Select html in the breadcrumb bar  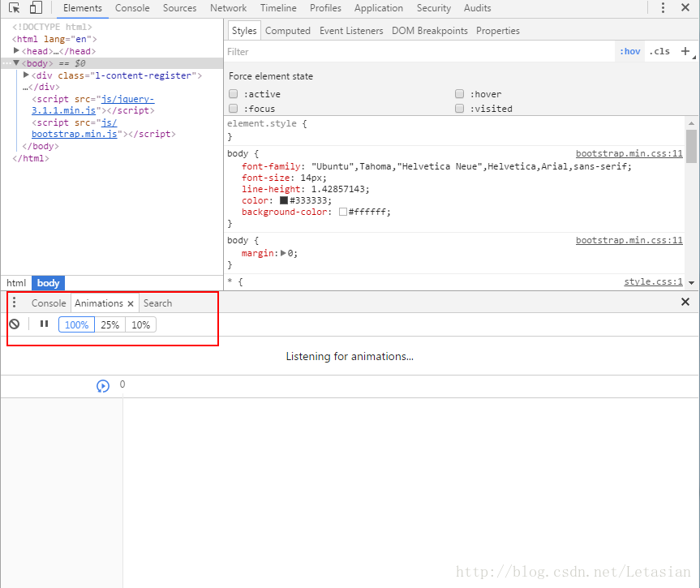pyautogui.click(x=16, y=283)
